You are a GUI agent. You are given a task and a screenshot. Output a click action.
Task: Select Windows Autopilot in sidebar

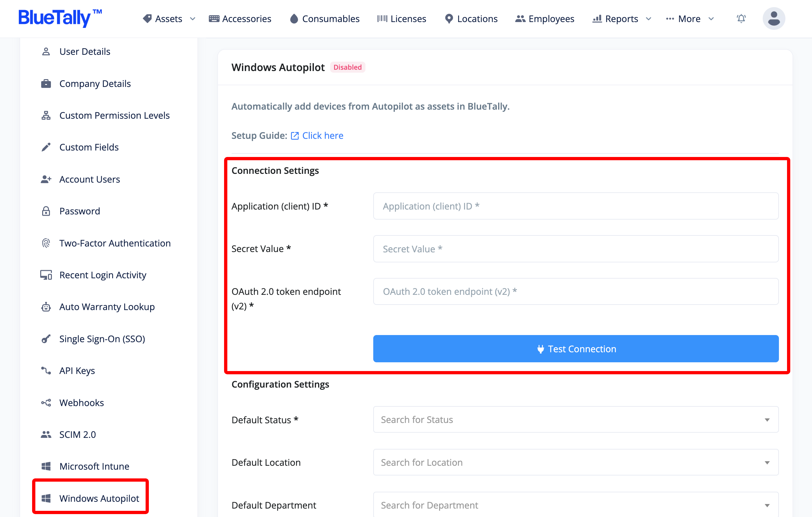click(99, 498)
